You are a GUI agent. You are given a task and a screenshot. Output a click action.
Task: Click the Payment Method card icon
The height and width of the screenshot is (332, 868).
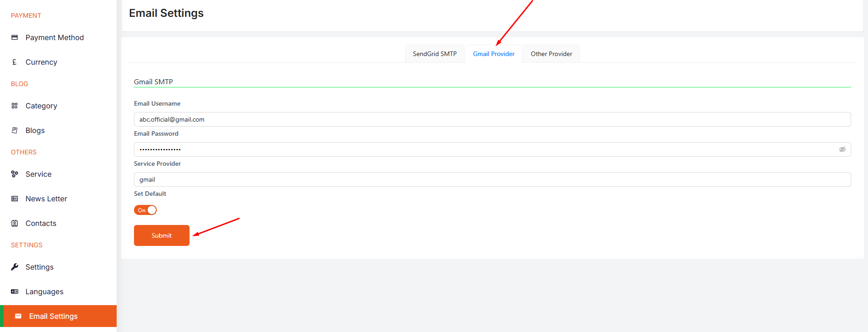pyautogui.click(x=15, y=37)
